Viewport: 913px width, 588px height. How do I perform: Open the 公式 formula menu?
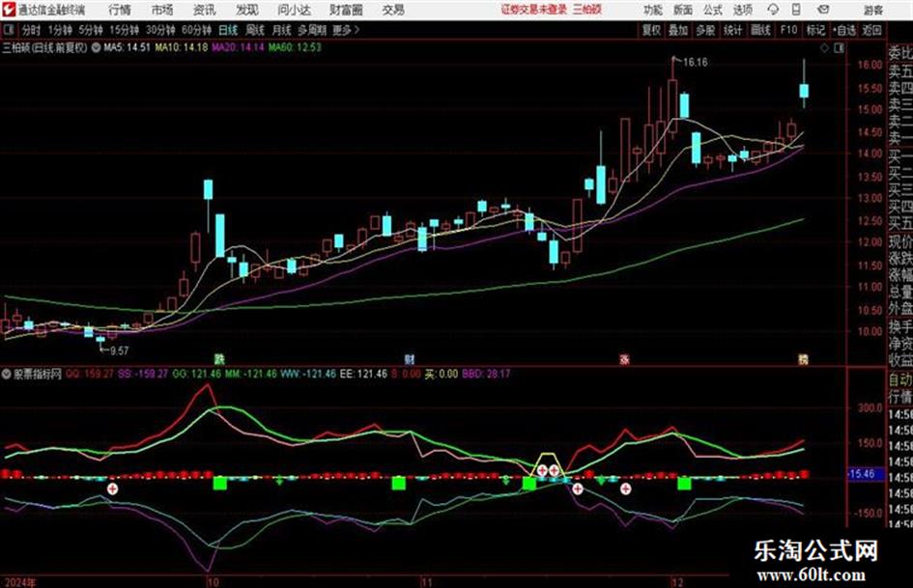712,10
